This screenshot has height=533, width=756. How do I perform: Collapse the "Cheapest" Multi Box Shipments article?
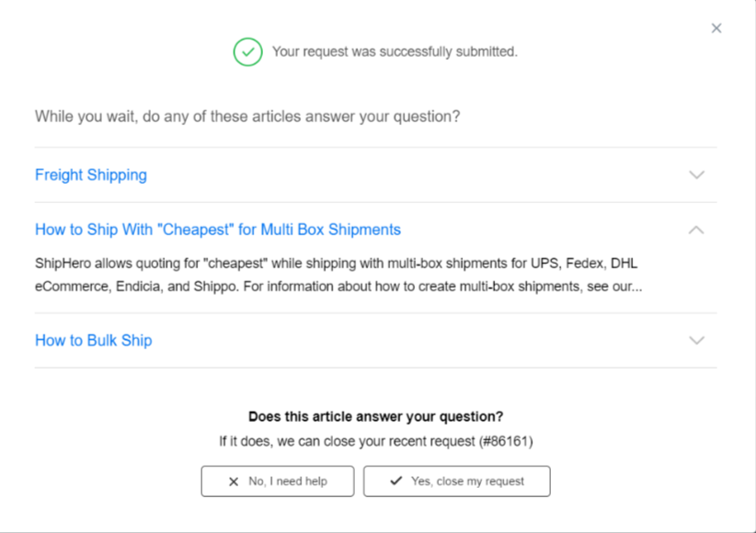(x=696, y=230)
